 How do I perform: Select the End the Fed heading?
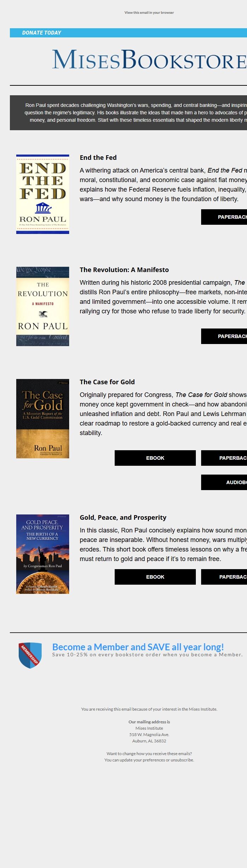(x=98, y=158)
